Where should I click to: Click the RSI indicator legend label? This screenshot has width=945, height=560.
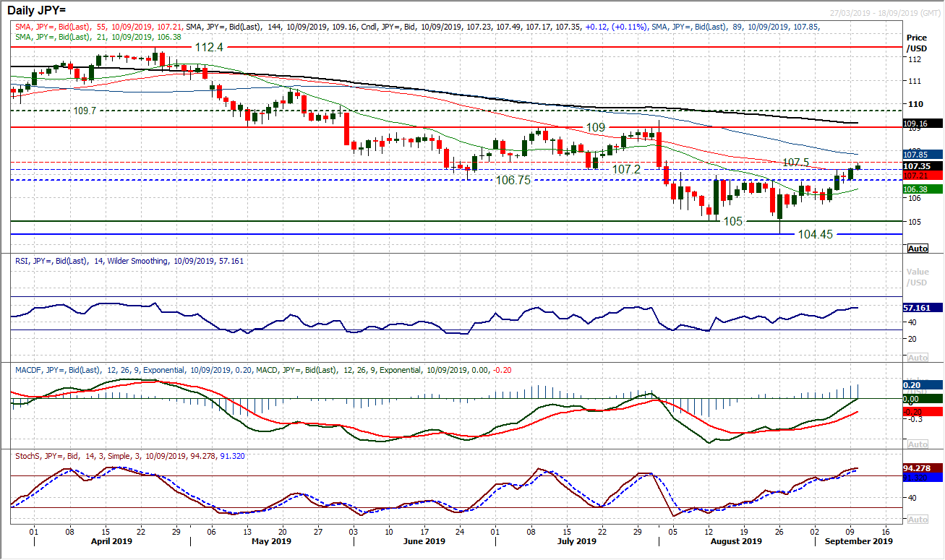pos(129,260)
